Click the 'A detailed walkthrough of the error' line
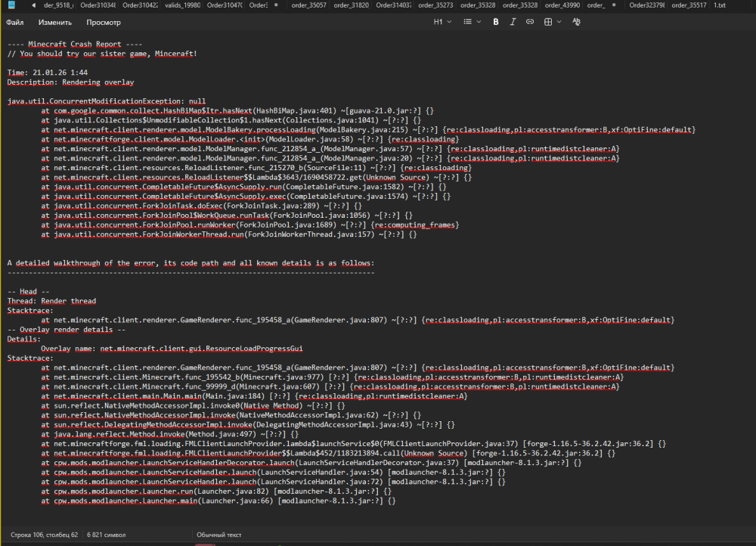 pos(191,263)
